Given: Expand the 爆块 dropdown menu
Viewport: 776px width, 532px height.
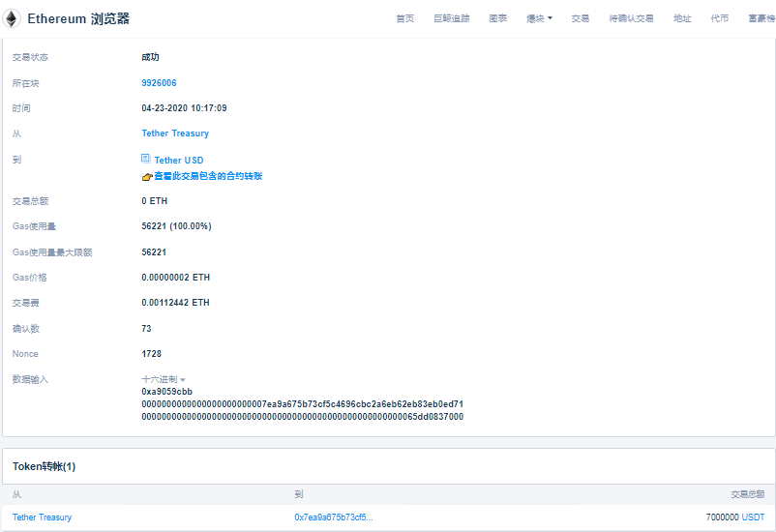Looking at the screenshot, I should (x=539, y=18).
